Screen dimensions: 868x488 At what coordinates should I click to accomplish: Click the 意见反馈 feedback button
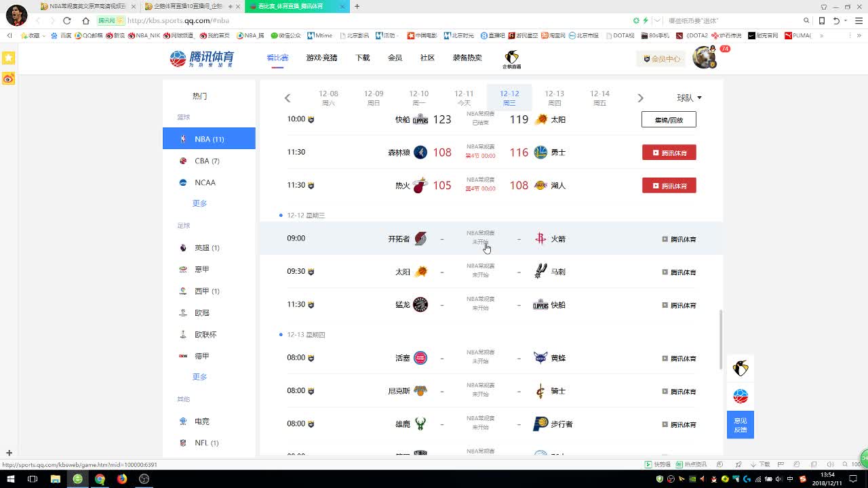tap(740, 425)
